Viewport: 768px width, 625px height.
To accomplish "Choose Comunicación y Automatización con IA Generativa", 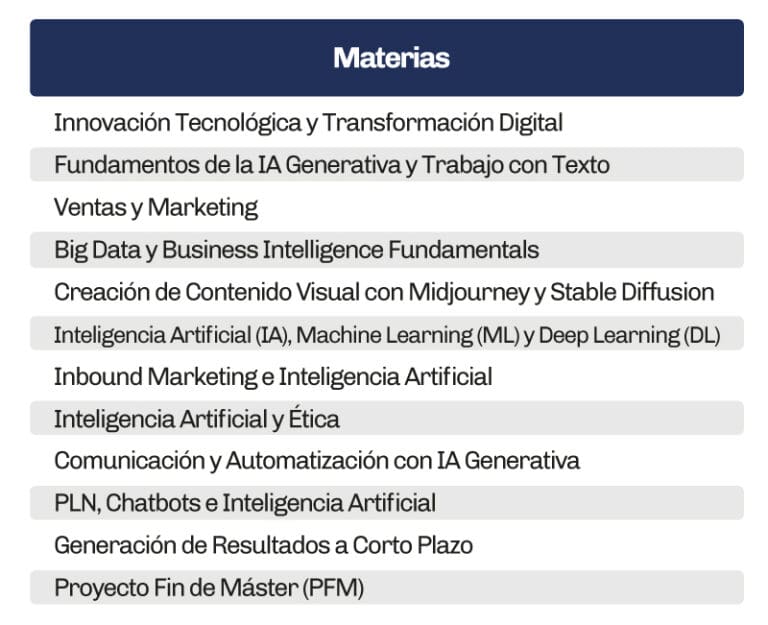I will click(x=386, y=461).
